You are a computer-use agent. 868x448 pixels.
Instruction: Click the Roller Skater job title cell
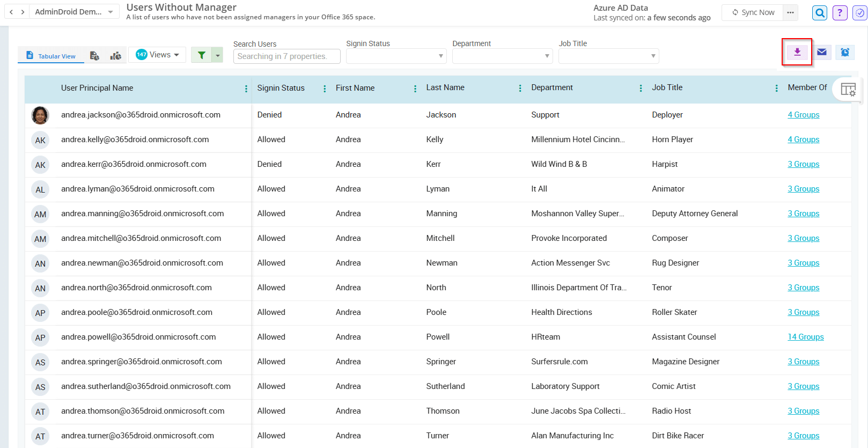(674, 312)
